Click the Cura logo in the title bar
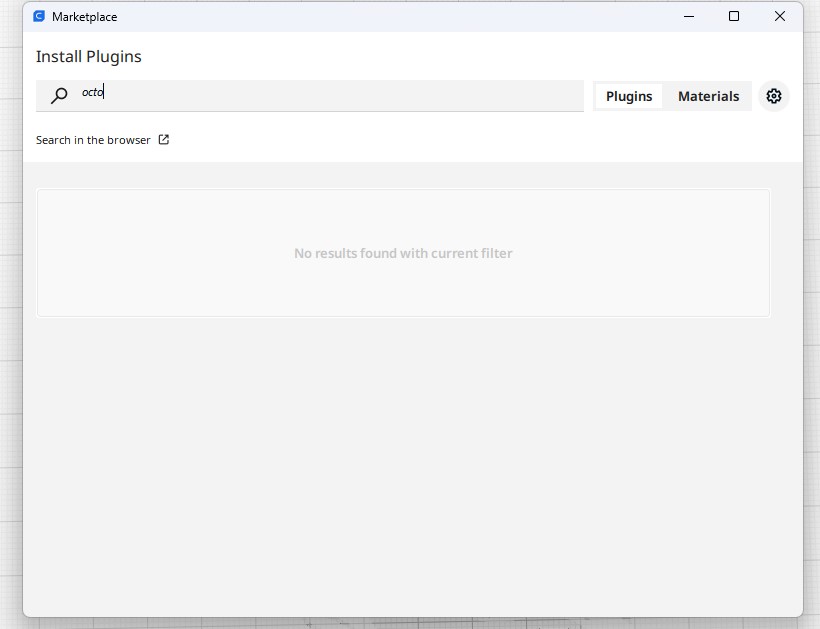This screenshot has width=820, height=629. 39,16
